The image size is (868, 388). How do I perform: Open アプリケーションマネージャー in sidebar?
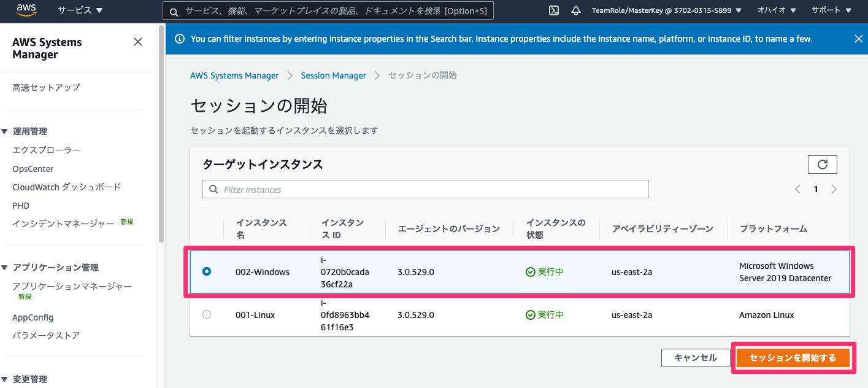(72, 287)
